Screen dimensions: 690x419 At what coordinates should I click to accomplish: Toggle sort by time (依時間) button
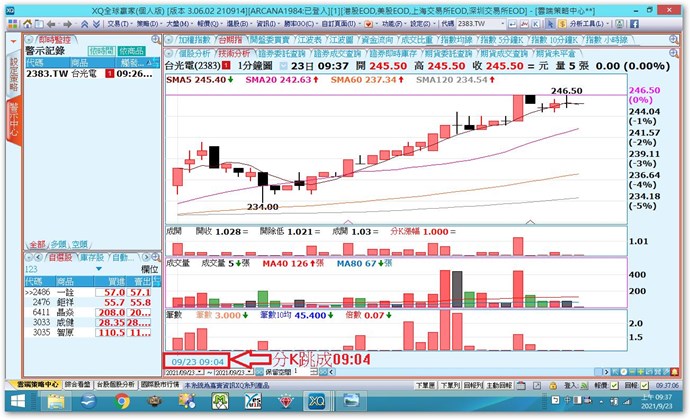point(100,49)
